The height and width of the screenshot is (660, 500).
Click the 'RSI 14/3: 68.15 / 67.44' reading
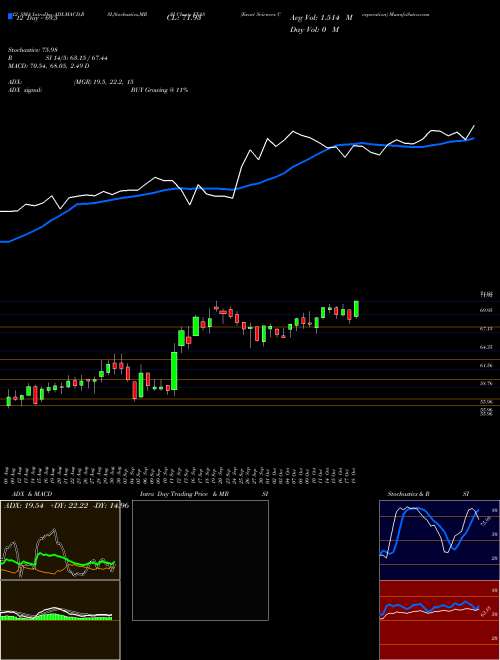(x=58, y=58)
